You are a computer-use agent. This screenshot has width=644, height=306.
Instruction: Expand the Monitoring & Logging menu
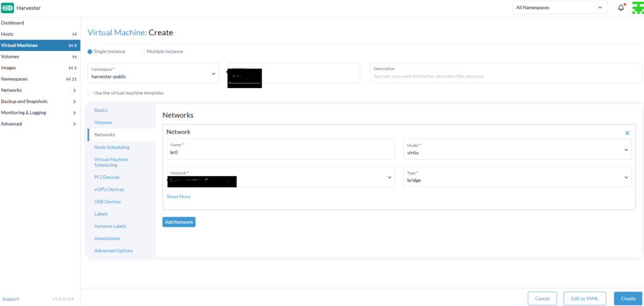[x=40, y=112]
